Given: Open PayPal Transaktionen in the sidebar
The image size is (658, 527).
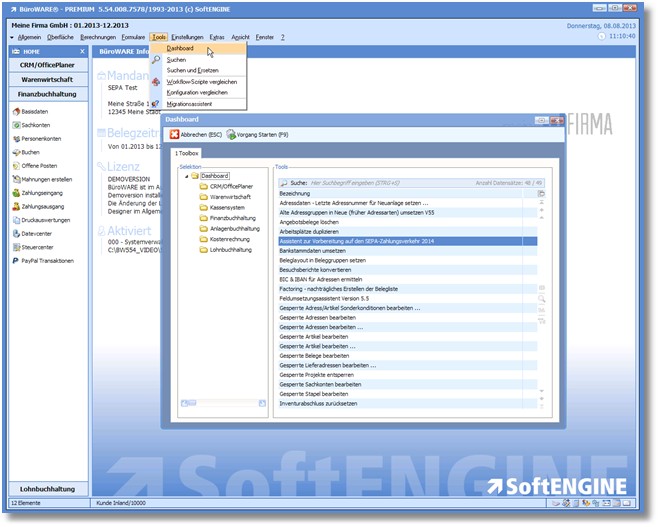Looking at the screenshot, I should [x=46, y=260].
